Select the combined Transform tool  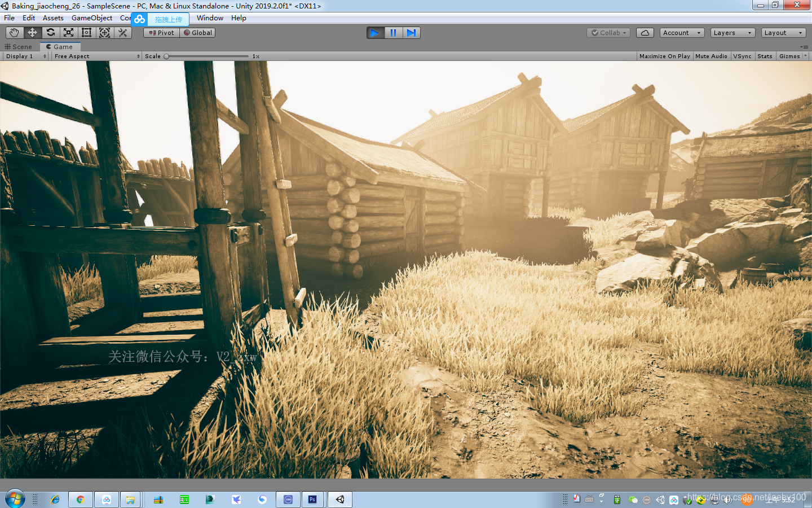click(104, 33)
